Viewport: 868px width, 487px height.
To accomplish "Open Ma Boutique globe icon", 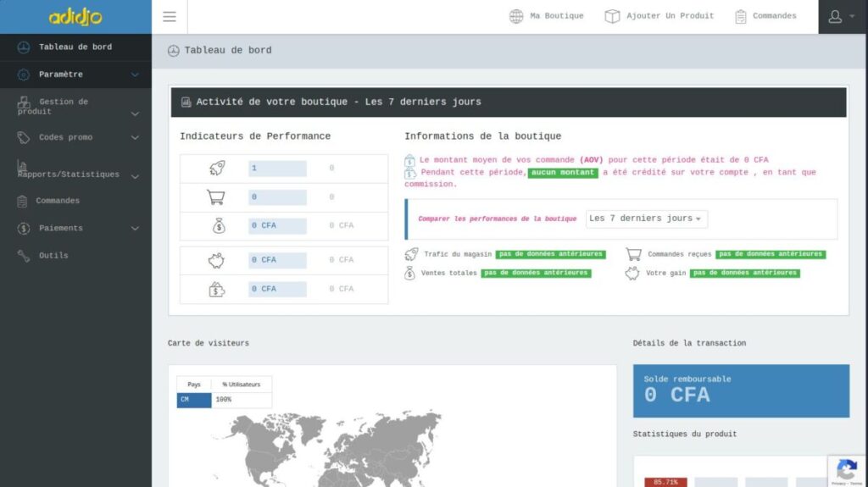I will (x=516, y=16).
